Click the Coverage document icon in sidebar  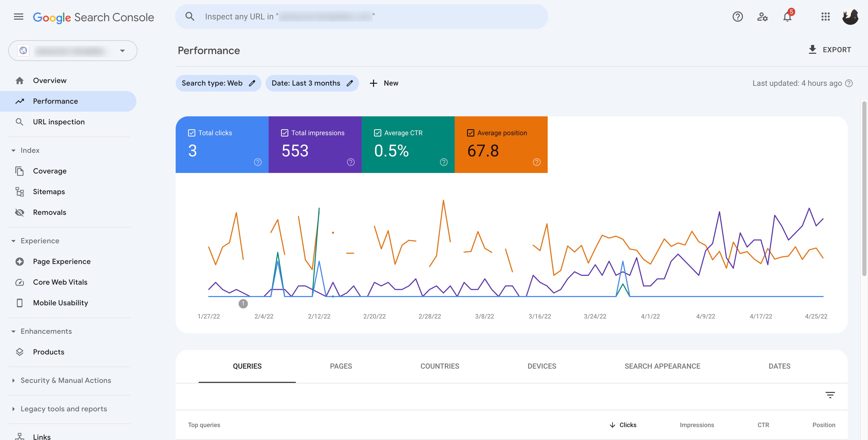[x=19, y=171]
